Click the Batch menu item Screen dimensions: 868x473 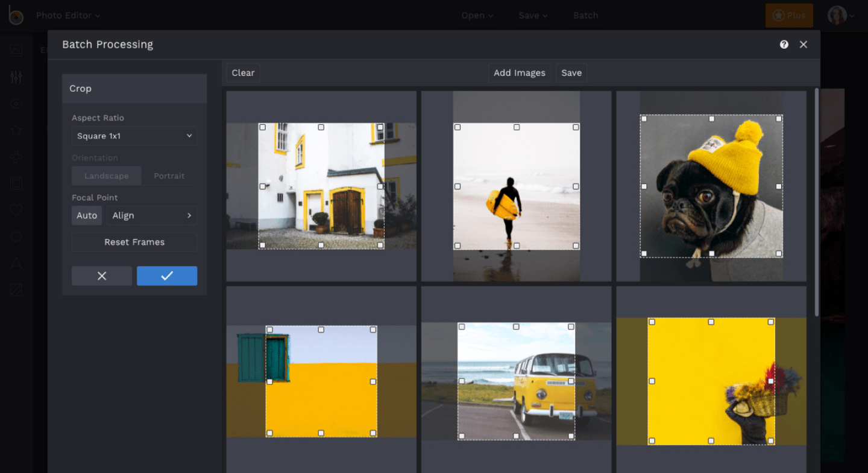(585, 16)
